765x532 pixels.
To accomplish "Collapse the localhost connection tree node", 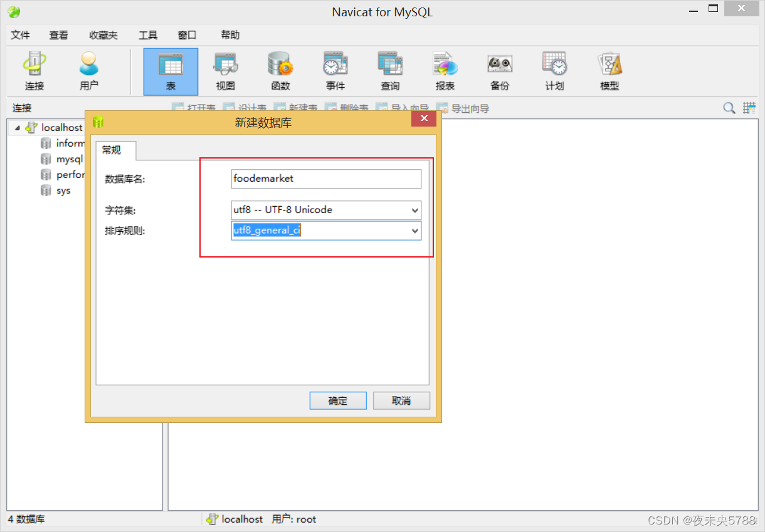I will click(17, 128).
